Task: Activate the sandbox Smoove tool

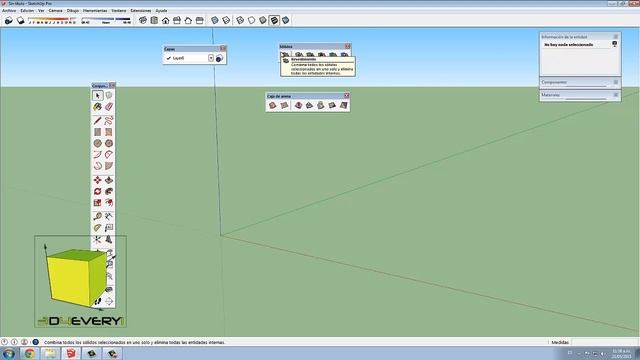Action: 298,105
